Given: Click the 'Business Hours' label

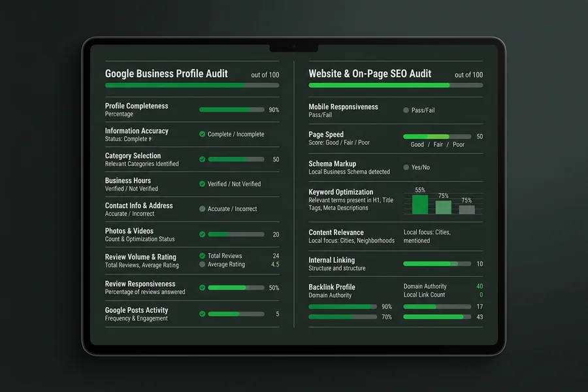Looking at the screenshot, I should tap(128, 180).
